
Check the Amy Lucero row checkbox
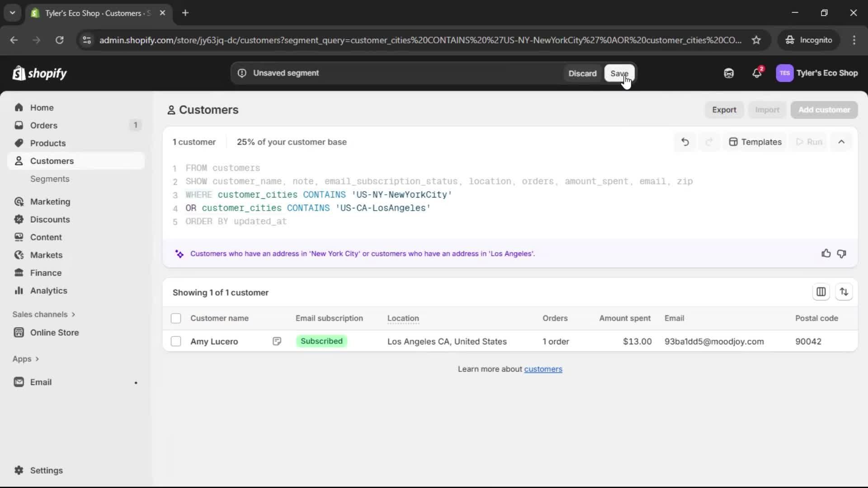(176, 342)
